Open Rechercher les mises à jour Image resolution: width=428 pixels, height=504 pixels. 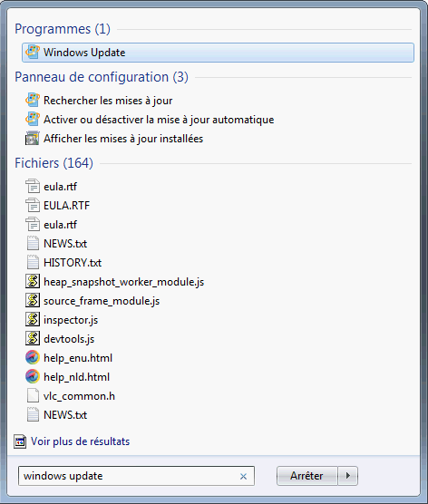click(108, 101)
